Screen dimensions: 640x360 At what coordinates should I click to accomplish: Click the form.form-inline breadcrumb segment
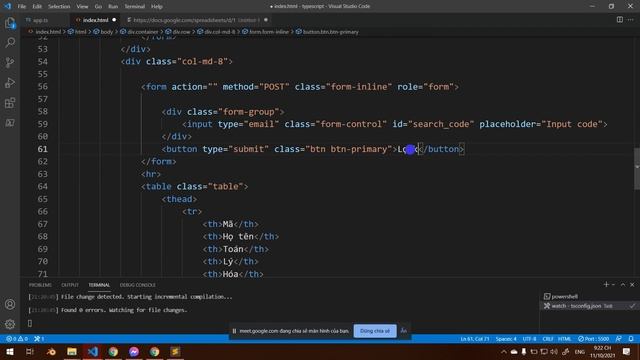[x=269, y=32]
